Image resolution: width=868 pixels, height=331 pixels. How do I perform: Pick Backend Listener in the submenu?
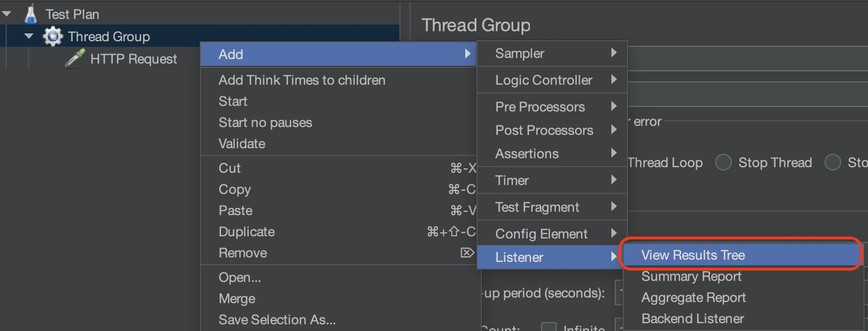[x=692, y=319]
